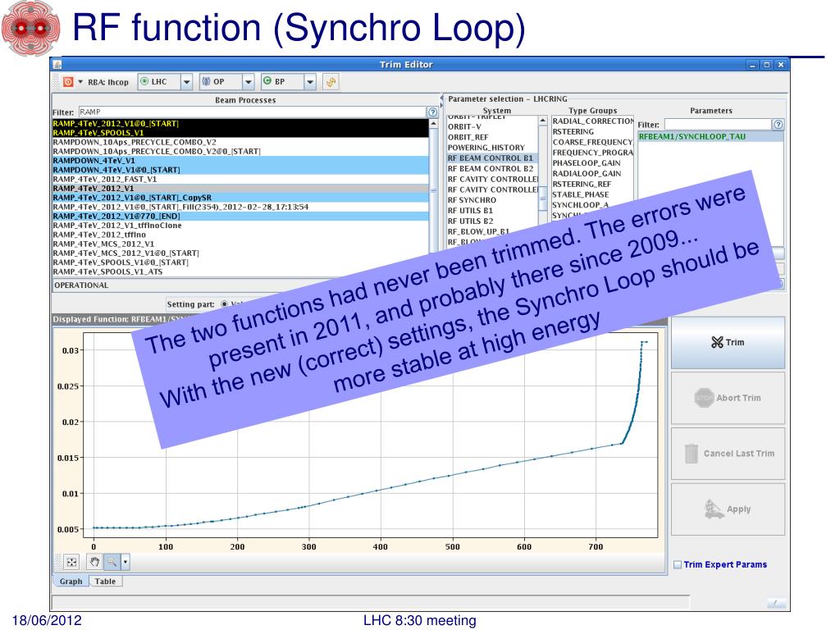Switch to the Table tab
The width and height of the screenshot is (840, 630).
pyautogui.click(x=106, y=582)
